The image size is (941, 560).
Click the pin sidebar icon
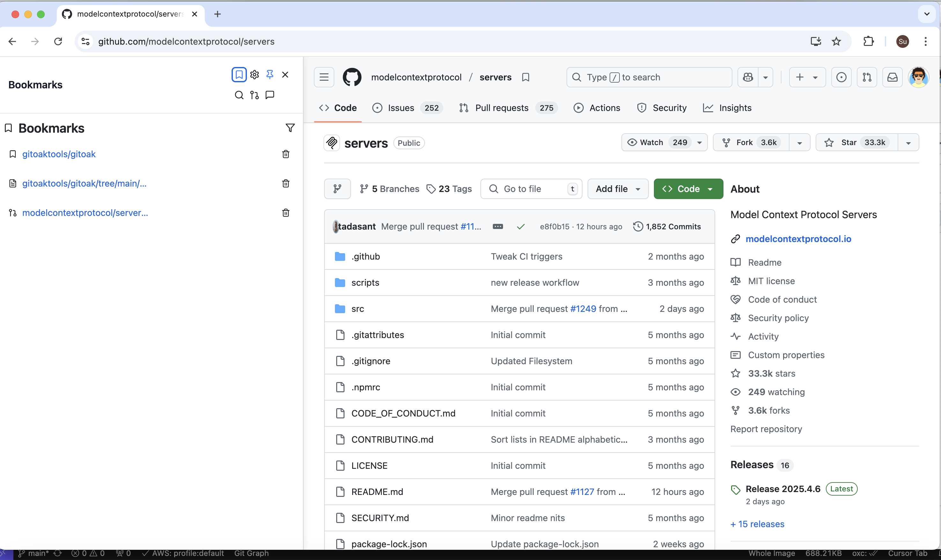pyautogui.click(x=270, y=74)
